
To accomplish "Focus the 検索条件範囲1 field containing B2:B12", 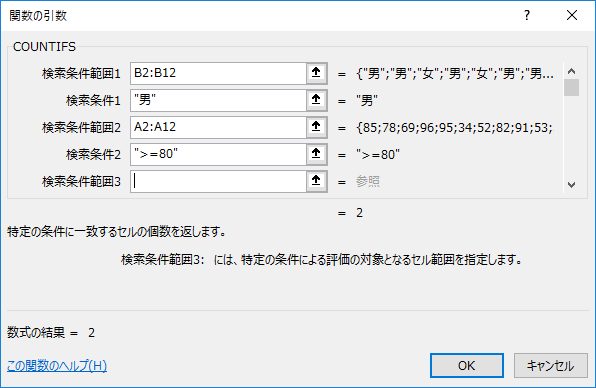I will (x=218, y=73).
